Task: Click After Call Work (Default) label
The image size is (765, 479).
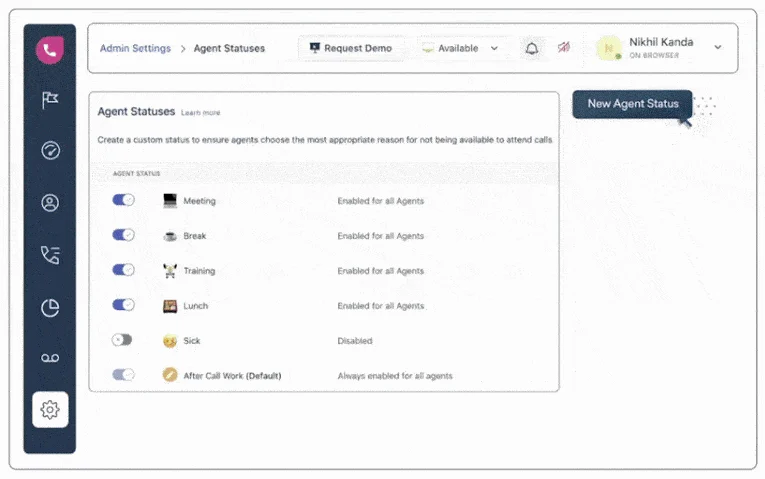Action: [232, 376]
